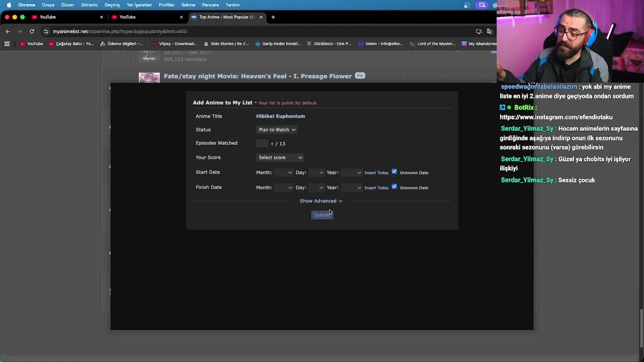644x362 pixels.
Task: Click the plus to increment episodes watched
Action: click(272, 144)
